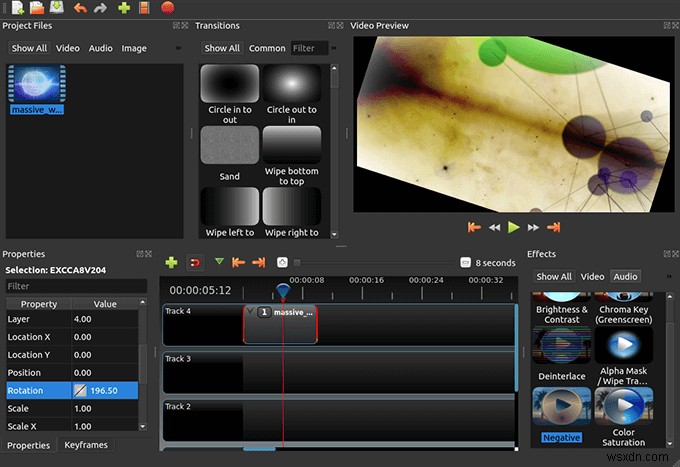680x467 pixels.
Task: Toggle the Video filter in Project Files
Action: tap(67, 48)
